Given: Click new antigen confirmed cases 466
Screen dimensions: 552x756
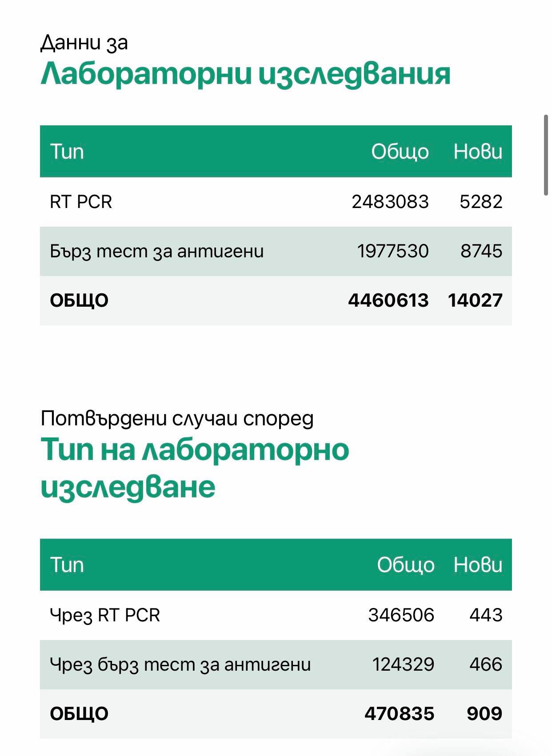Looking at the screenshot, I should (486, 664).
